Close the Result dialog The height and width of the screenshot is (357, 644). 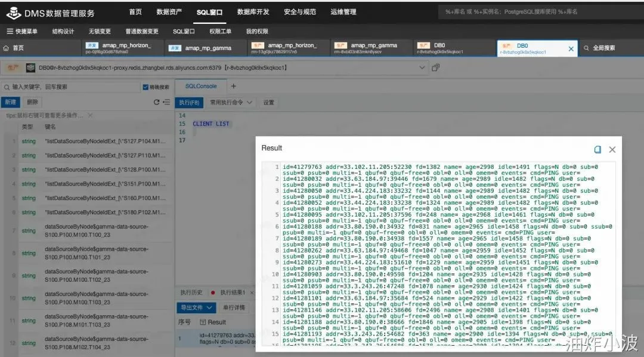[x=612, y=149]
